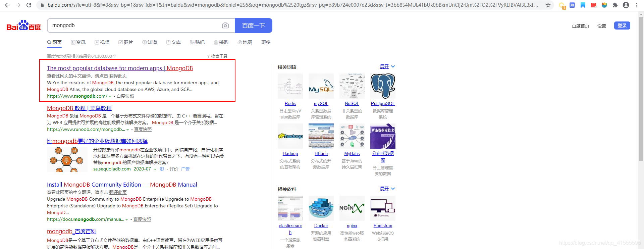Go forward in browser history
Screen dimensions: 644x249
(18, 5)
